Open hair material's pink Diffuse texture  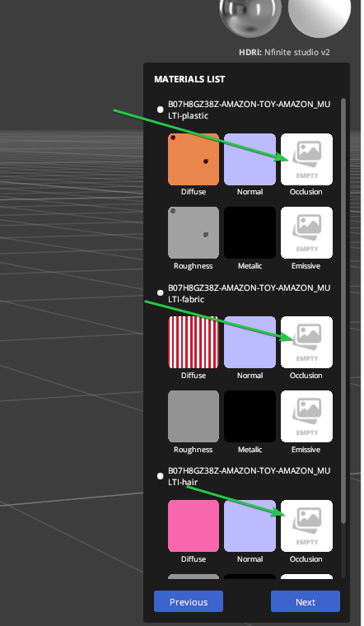[x=194, y=526]
